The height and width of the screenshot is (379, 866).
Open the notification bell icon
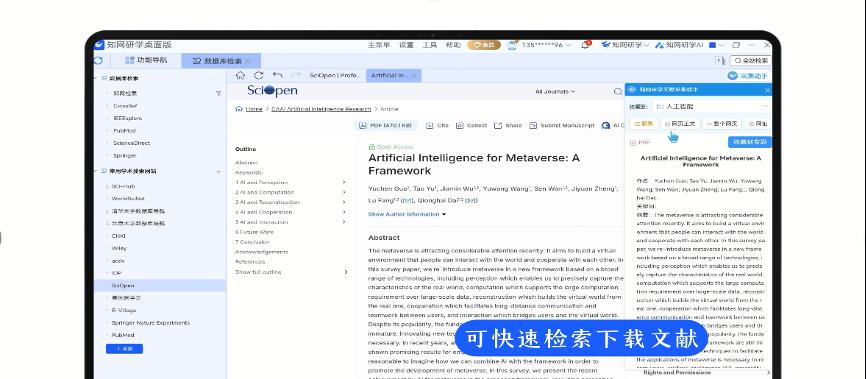585,45
